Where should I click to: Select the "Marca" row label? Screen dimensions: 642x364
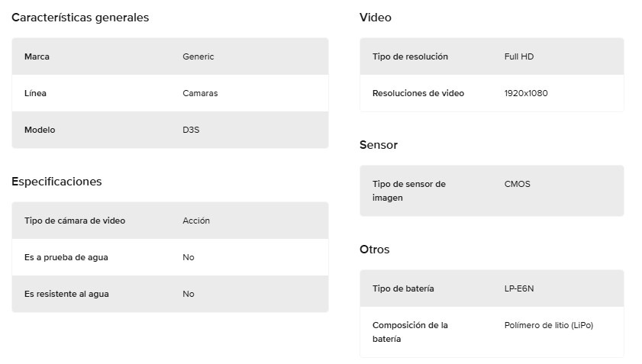37,56
